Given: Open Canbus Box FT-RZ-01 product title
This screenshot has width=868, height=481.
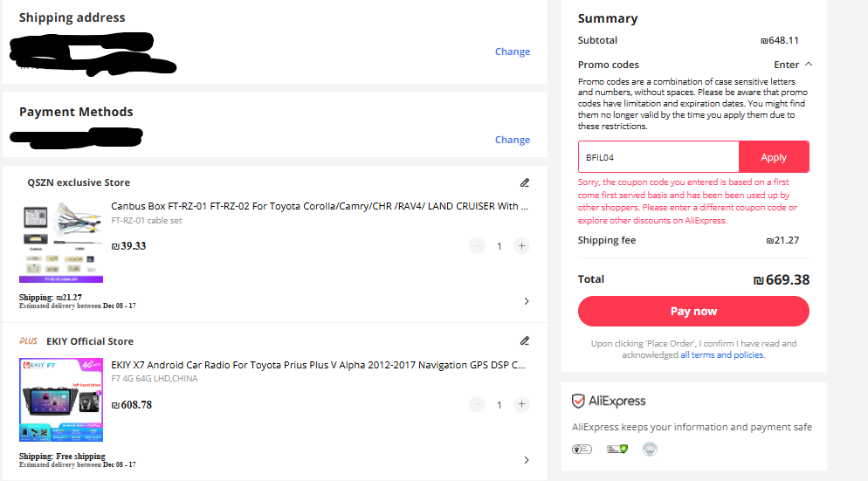Looking at the screenshot, I should click(320, 206).
